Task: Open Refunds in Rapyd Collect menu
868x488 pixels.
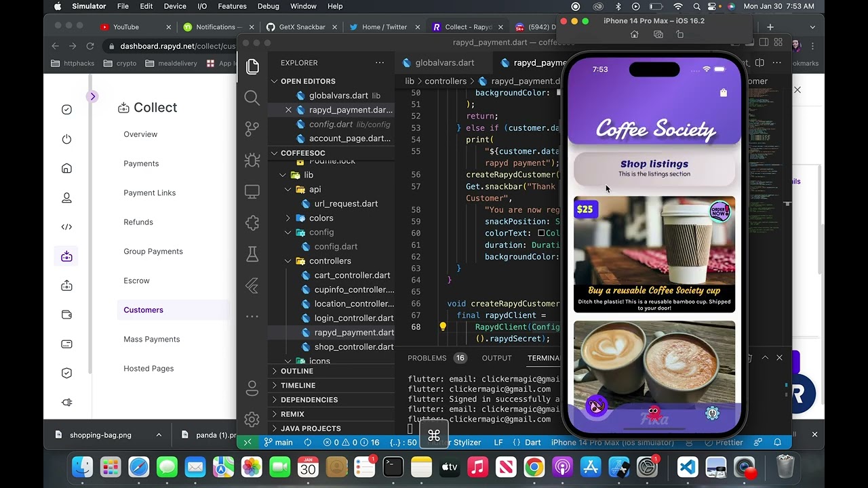Action: click(138, 222)
